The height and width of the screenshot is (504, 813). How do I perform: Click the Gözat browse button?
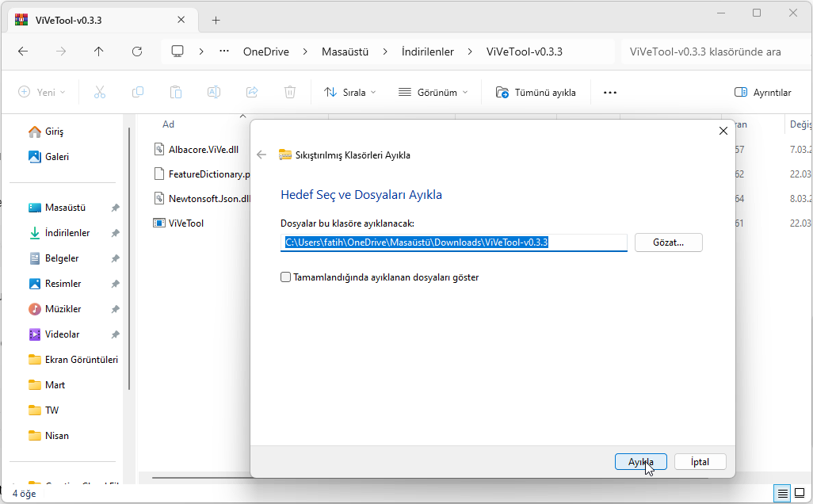click(x=668, y=242)
